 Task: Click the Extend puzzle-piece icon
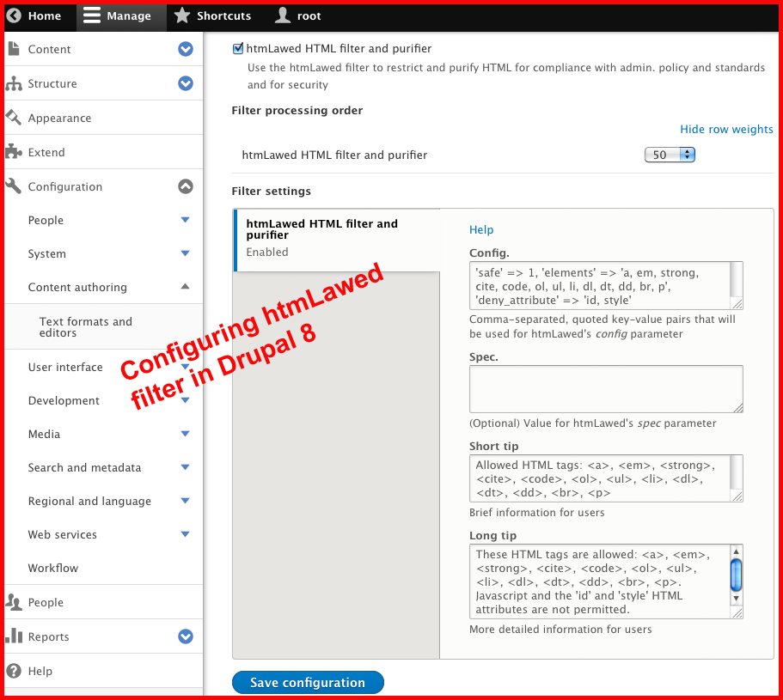14,152
